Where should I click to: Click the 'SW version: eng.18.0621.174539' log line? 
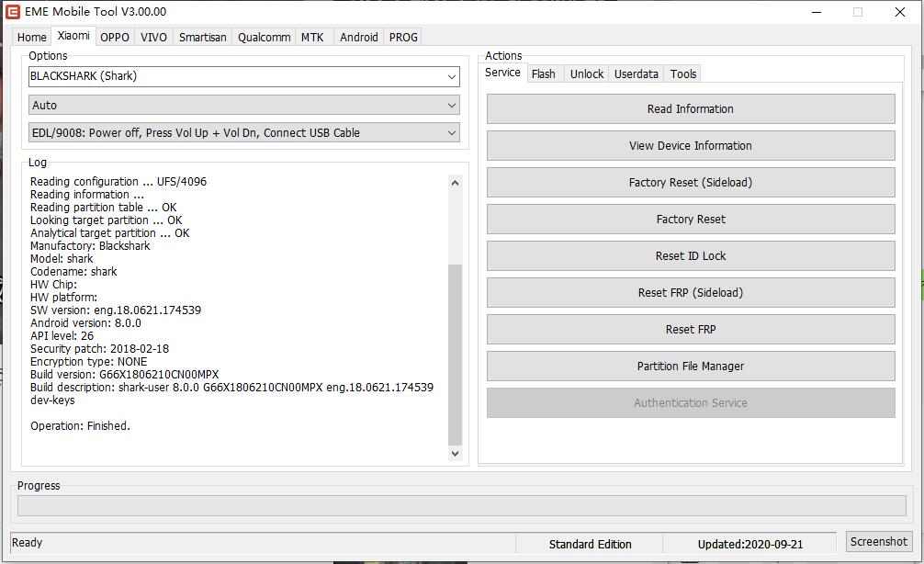116,310
